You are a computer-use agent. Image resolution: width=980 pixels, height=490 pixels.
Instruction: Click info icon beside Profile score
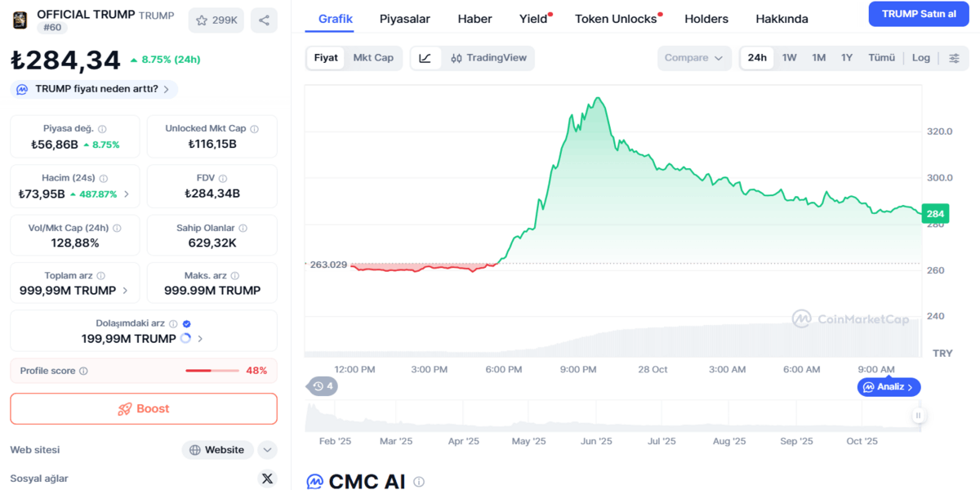[x=83, y=371]
